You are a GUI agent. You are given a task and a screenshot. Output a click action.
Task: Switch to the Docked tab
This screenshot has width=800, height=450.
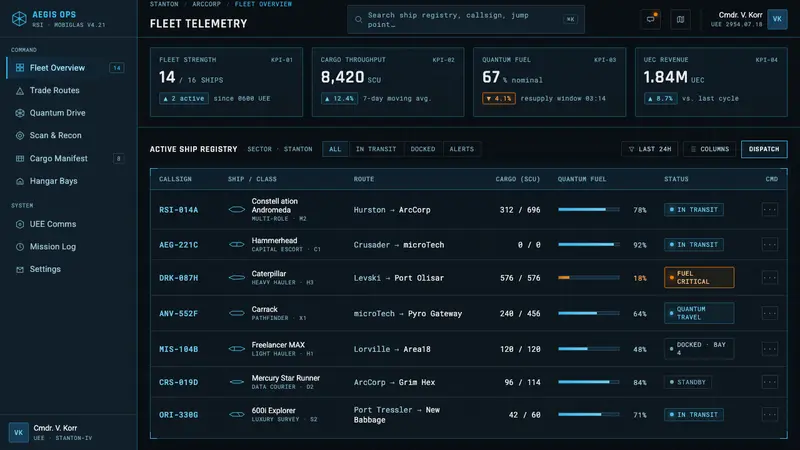[x=423, y=149]
